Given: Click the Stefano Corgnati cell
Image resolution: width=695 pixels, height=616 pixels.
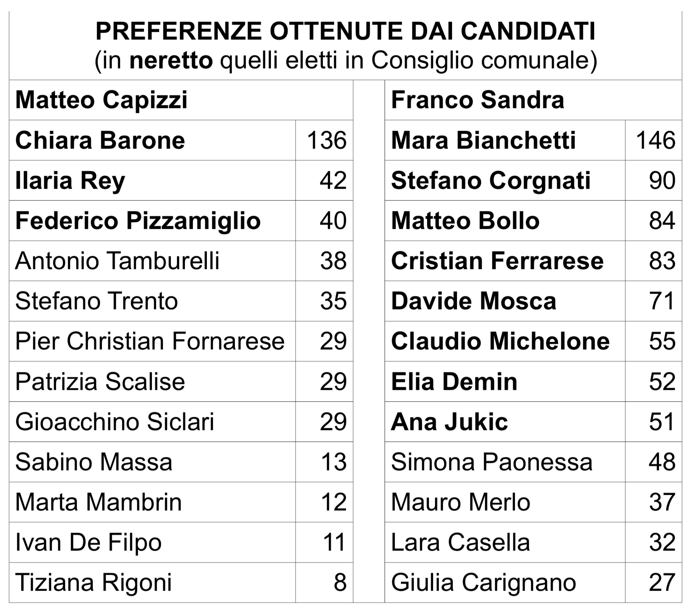Looking at the screenshot, I should 491,180.
